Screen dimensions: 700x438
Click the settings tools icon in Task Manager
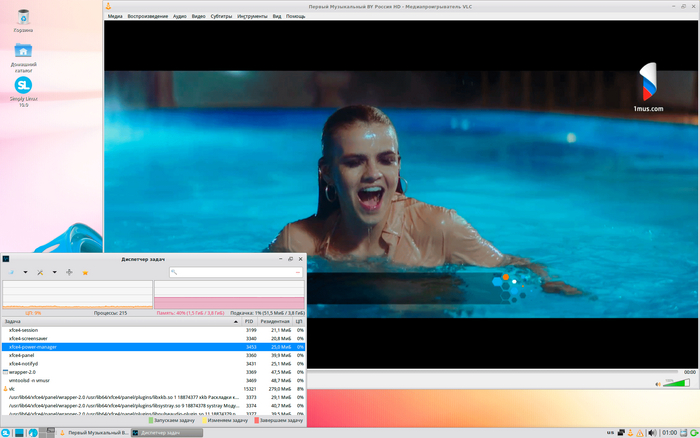coord(40,272)
